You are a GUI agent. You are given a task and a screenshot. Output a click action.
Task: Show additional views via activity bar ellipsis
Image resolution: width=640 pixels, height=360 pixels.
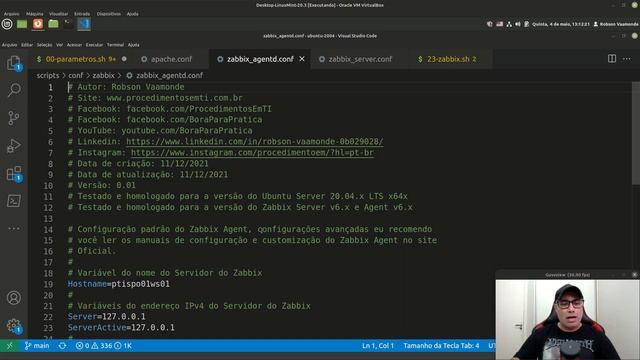(14, 228)
